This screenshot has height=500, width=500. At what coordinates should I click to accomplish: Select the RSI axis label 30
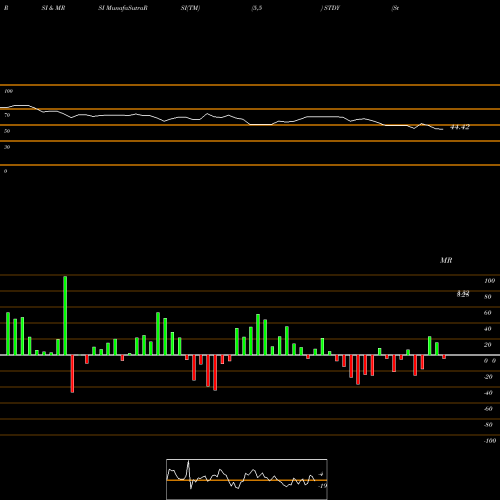coord(7,147)
